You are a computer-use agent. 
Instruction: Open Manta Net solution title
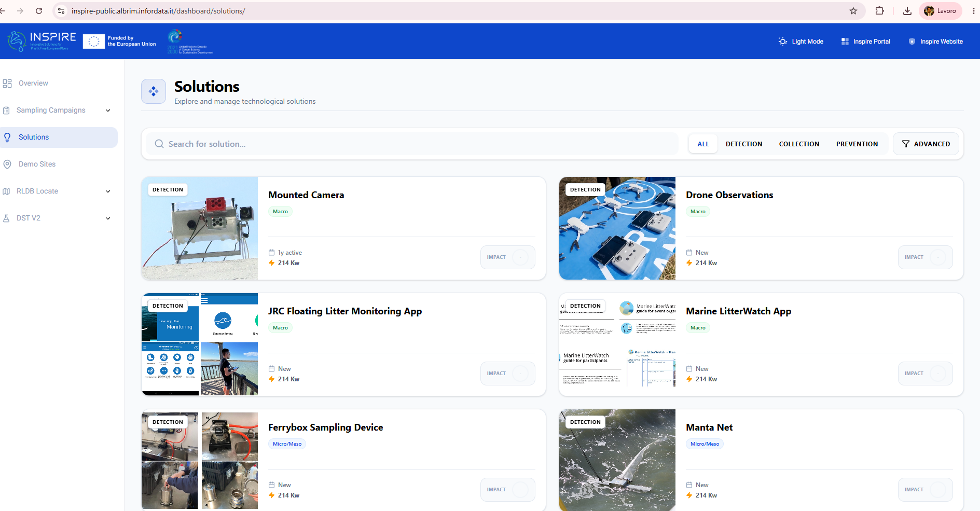709,427
